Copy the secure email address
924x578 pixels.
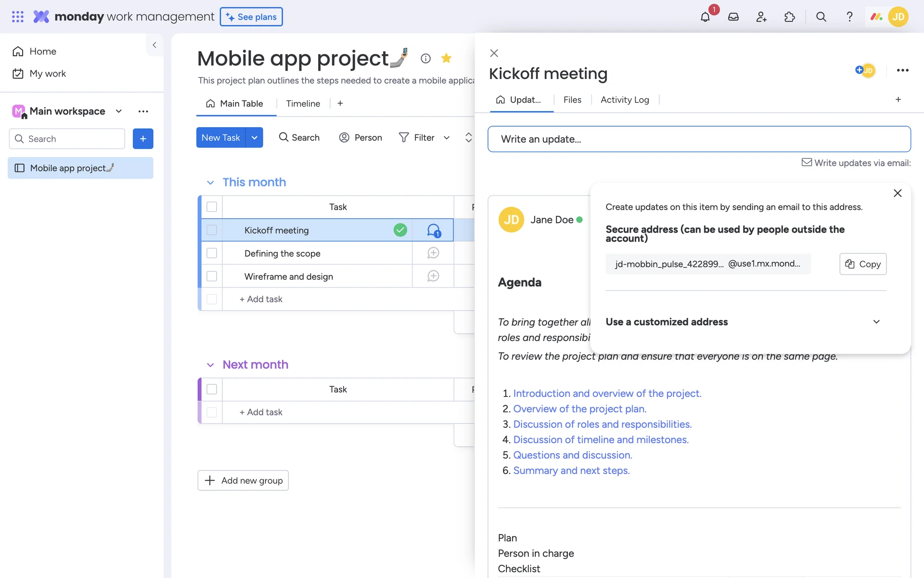click(863, 264)
